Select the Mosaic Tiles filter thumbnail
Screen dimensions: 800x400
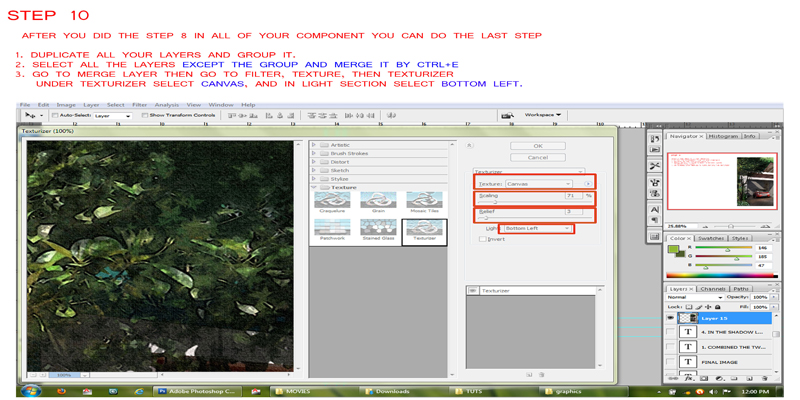pos(424,201)
